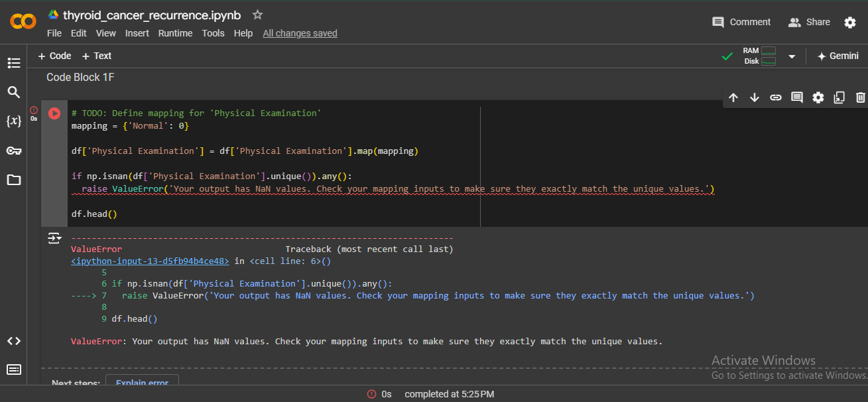Open the Variables {x} panel
Viewport: 868px width, 402px height.
(13, 121)
